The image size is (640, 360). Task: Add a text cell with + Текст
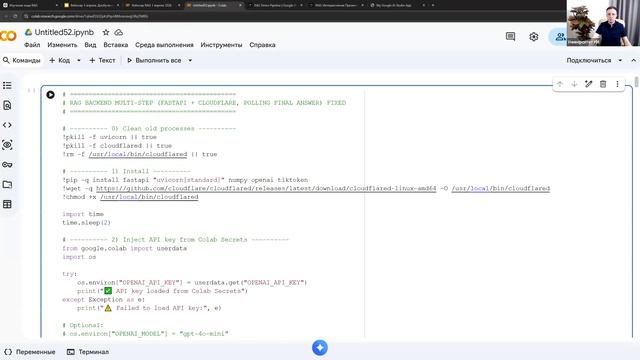click(102, 60)
